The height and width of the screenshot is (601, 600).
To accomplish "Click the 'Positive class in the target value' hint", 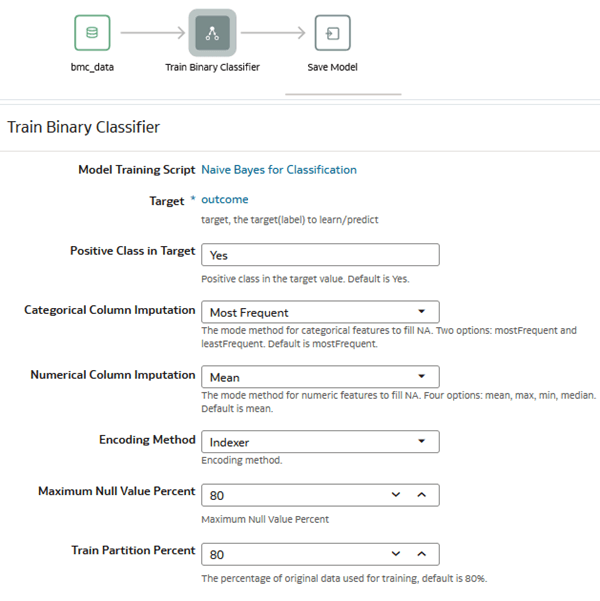I will pyautogui.click(x=305, y=279).
